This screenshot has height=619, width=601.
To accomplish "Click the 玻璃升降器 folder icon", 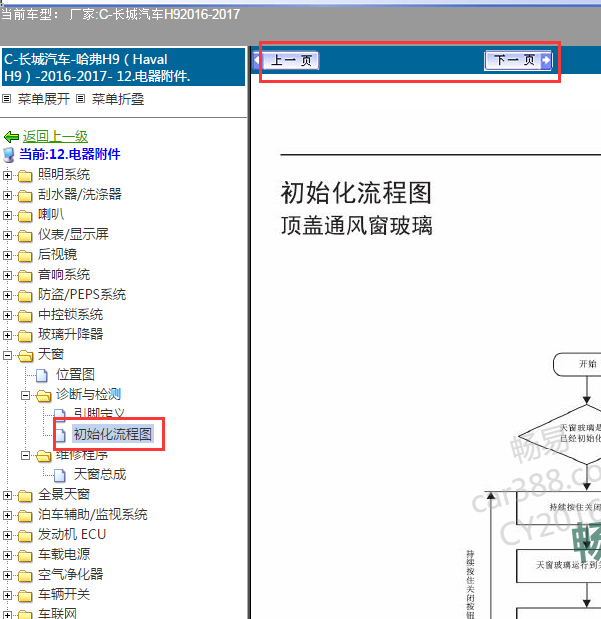I will (25, 336).
